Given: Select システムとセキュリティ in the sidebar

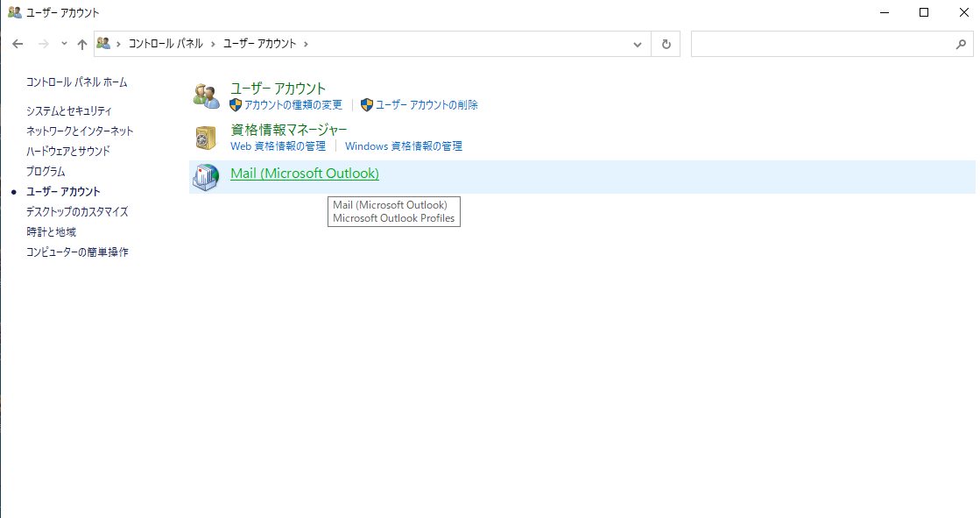Looking at the screenshot, I should [x=68, y=111].
